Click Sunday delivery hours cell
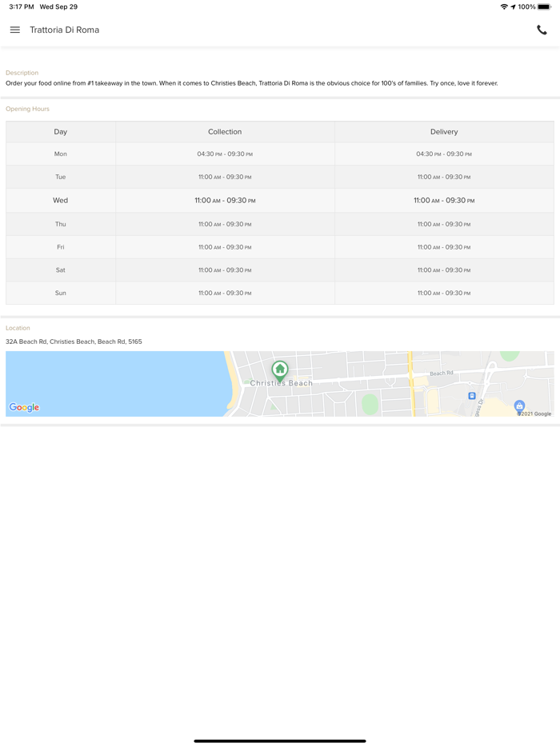The height and width of the screenshot is (747, 560). [x=444, y=293]
